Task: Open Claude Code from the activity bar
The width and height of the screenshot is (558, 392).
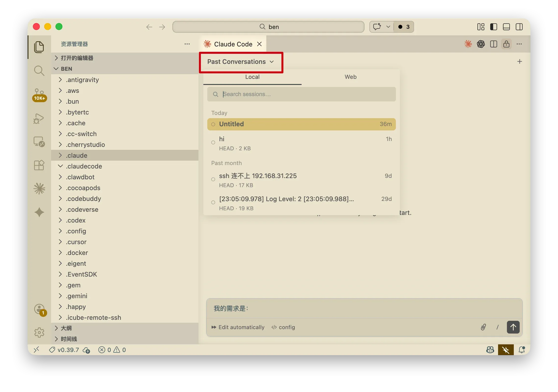Action: [39, 189]
